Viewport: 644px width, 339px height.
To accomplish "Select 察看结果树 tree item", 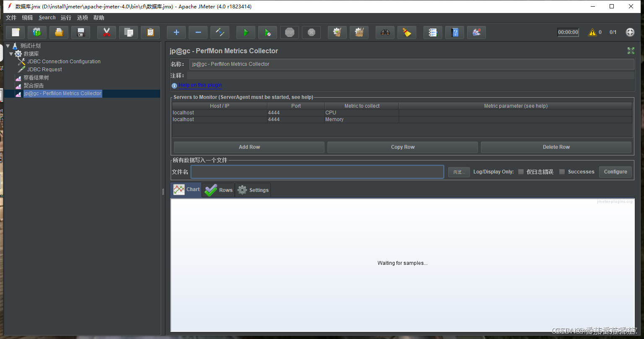I will (36, 78).
